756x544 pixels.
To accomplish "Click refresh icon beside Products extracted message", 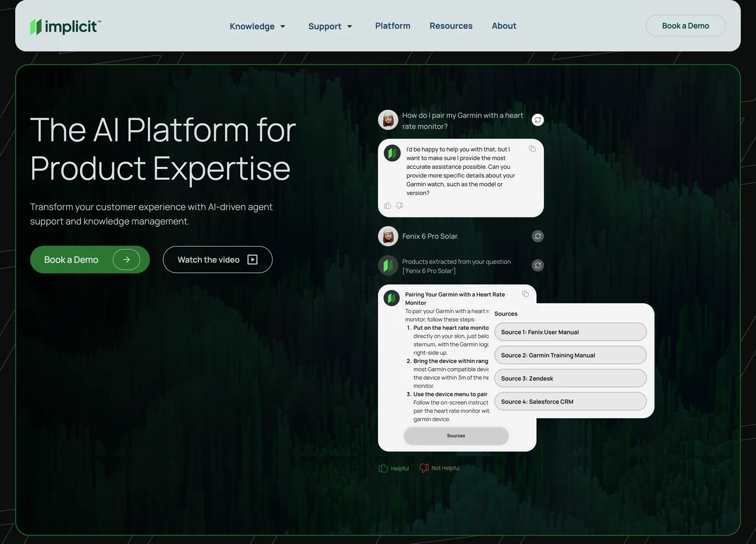I will pos(538,266).
